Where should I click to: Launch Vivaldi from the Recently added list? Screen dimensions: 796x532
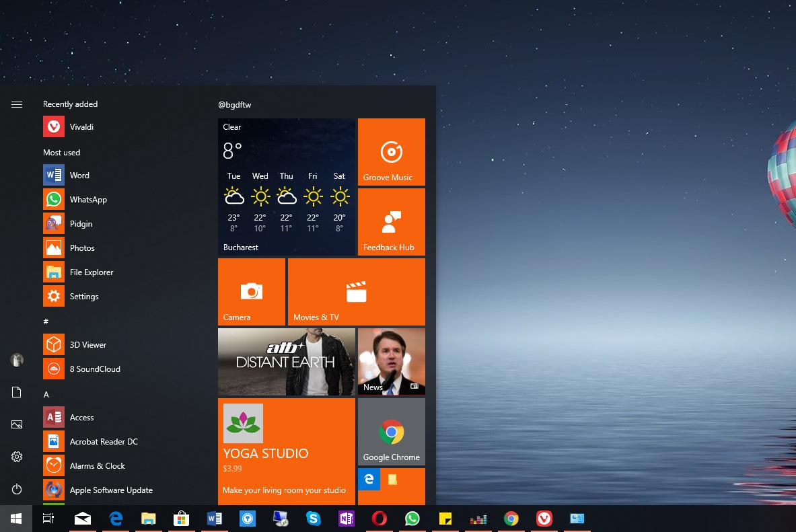(123, 127)
